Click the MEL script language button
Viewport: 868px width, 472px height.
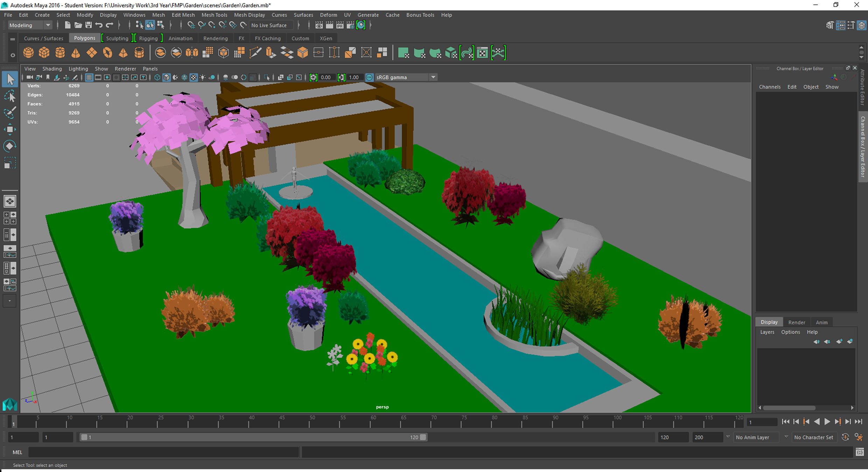[x=17, y=452]
